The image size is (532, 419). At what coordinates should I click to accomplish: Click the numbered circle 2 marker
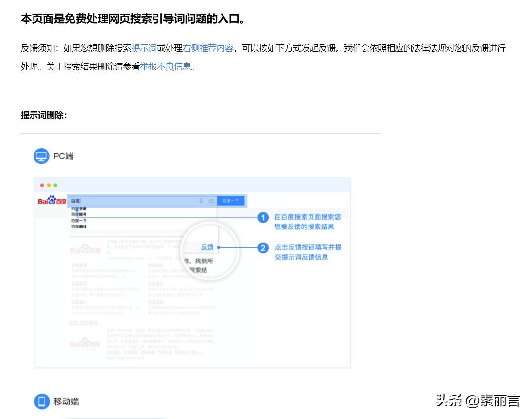point(264,248)
